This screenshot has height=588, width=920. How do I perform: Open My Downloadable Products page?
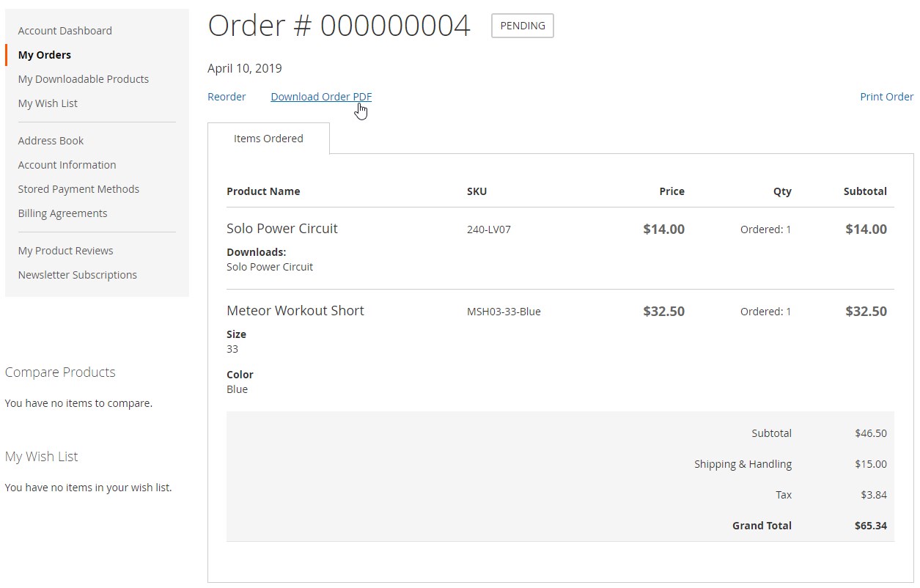[84, 79]
